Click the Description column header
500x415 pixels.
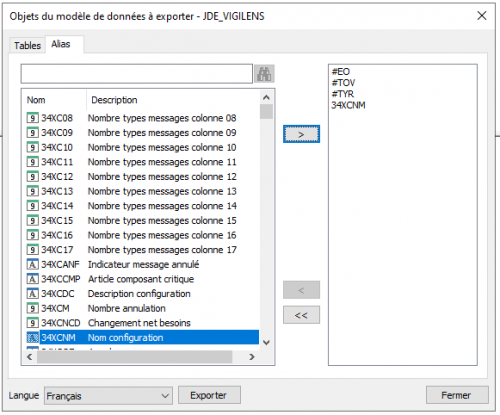click(173, 100)
